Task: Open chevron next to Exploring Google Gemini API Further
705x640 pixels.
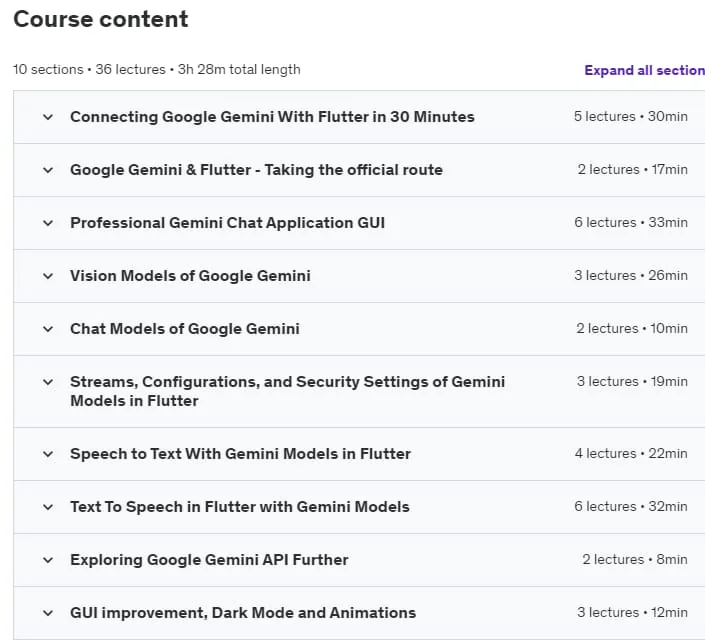Action: pyautogui.click(x=48, y=560)
